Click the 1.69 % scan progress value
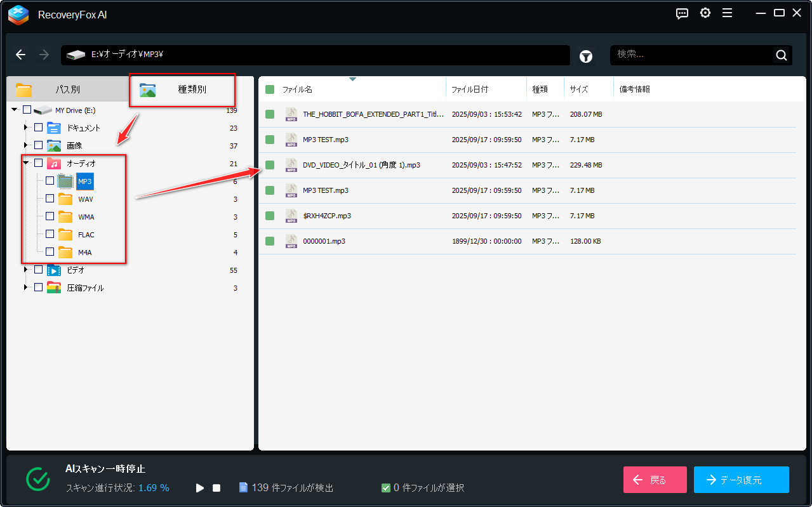 click(x=154, y=488)
